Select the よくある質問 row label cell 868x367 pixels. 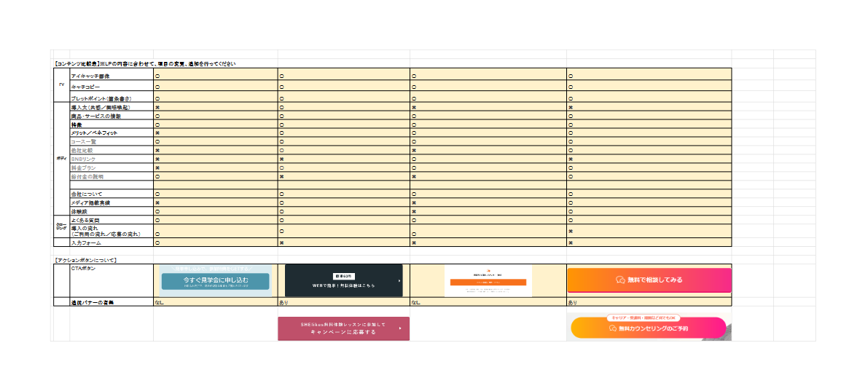click(111, 219)
